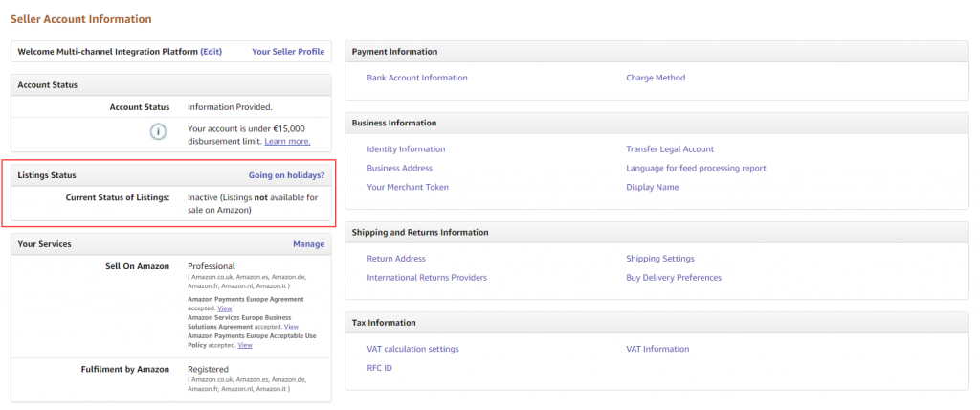This screenshot has height=410, width=980.
Task: Open the Business Address page
Action: (399, 168)
